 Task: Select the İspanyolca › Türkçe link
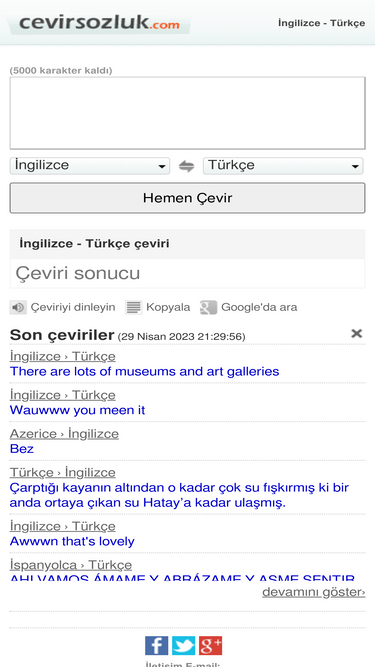pos(71,565)
